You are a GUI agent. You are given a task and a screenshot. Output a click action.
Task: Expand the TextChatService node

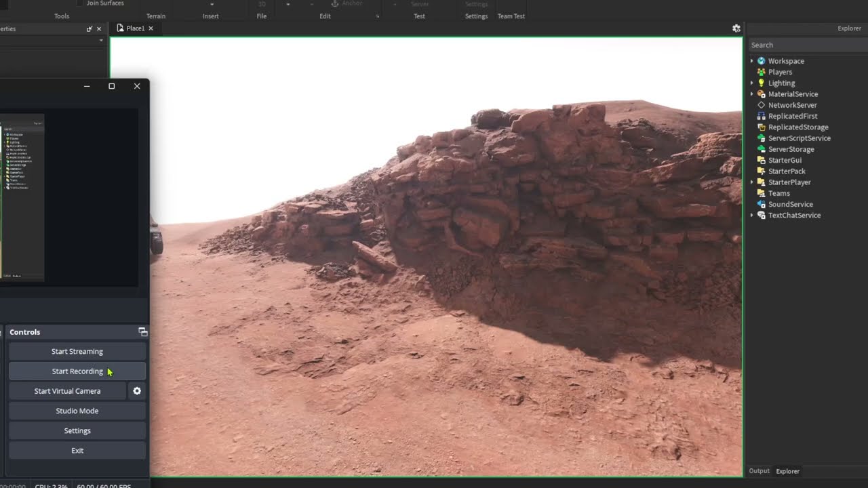click(x=751, y=216)
